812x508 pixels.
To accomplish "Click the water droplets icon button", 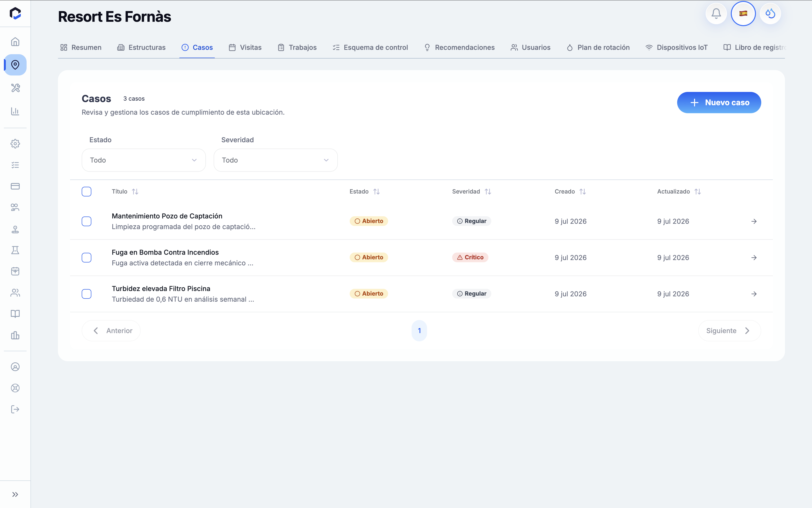I will pyautogui.click(x=770, y=14).
